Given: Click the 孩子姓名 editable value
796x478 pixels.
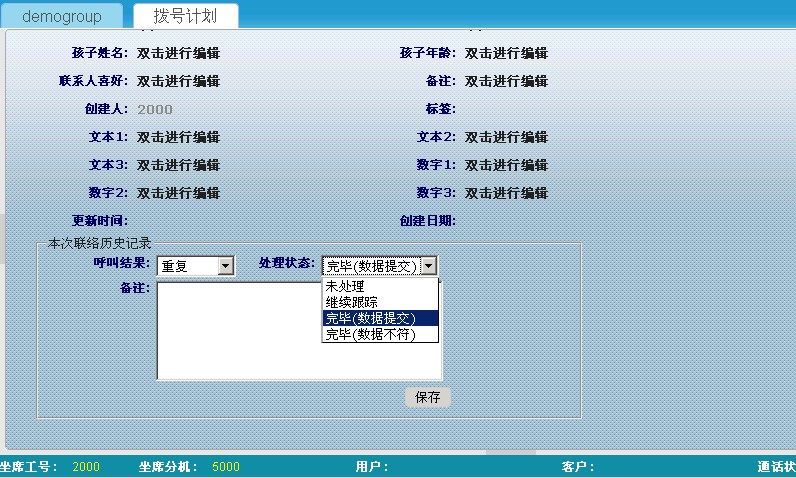Looking at the screenshot, I should (x=178, y=53).
